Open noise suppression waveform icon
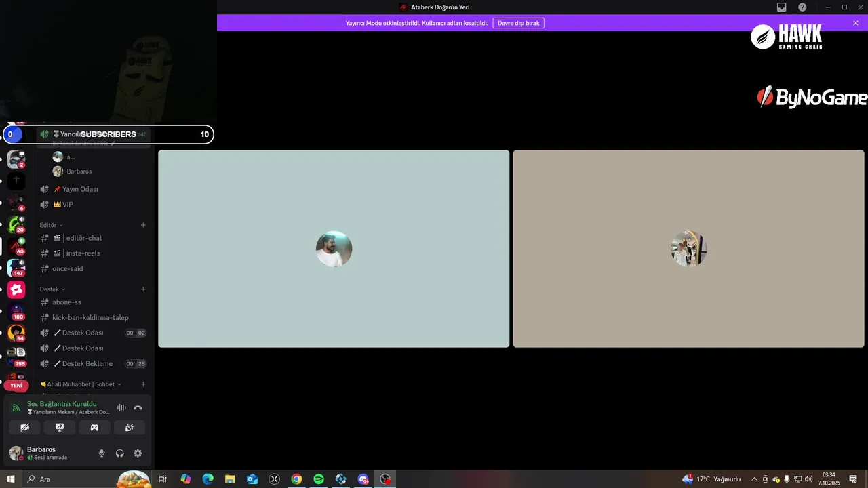This screenshot has width=868, height=488. tap(121, 407)
